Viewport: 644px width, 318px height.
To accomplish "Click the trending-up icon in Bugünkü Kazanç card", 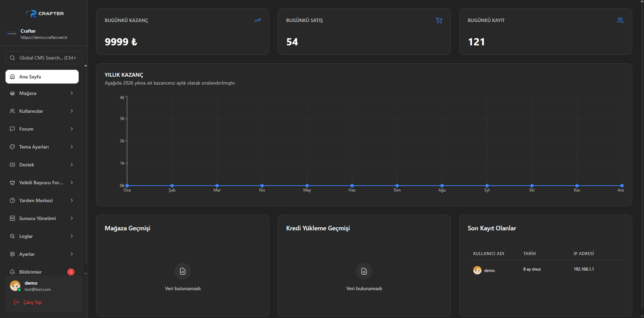I will [257, 20].
